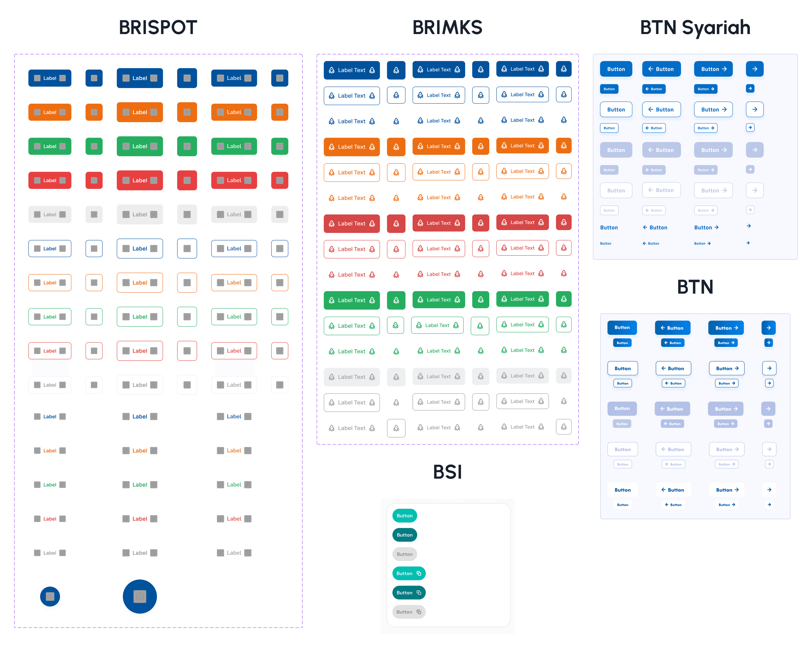Screen dimensions: 812x648
Task: Click BSI's dark teal Button without icon
Action: point(405,535)
